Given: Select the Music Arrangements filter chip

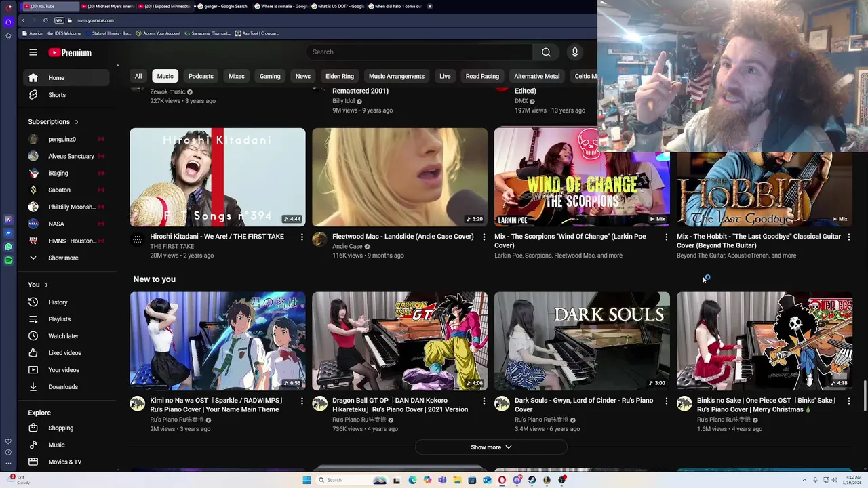Looking at the screenshot, I should click(x=397, y=76).
